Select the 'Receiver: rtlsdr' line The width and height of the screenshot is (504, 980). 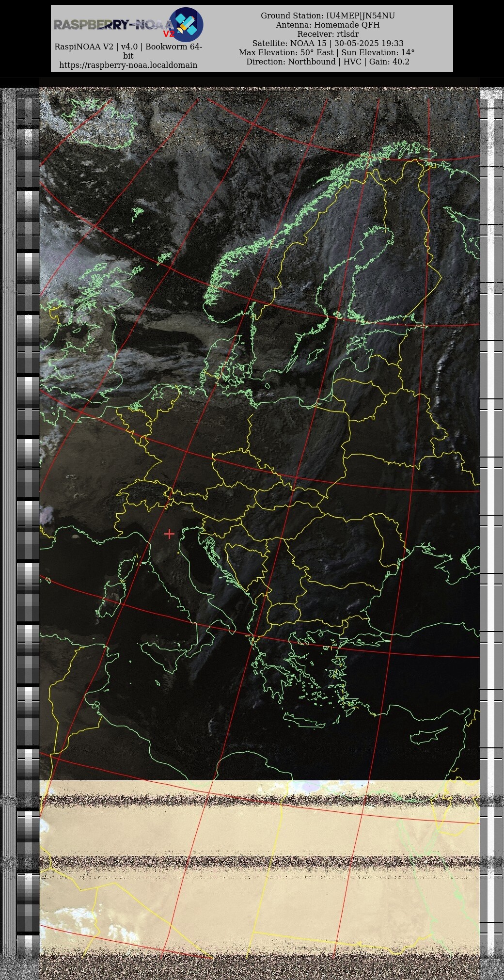[x=328, y=34]
